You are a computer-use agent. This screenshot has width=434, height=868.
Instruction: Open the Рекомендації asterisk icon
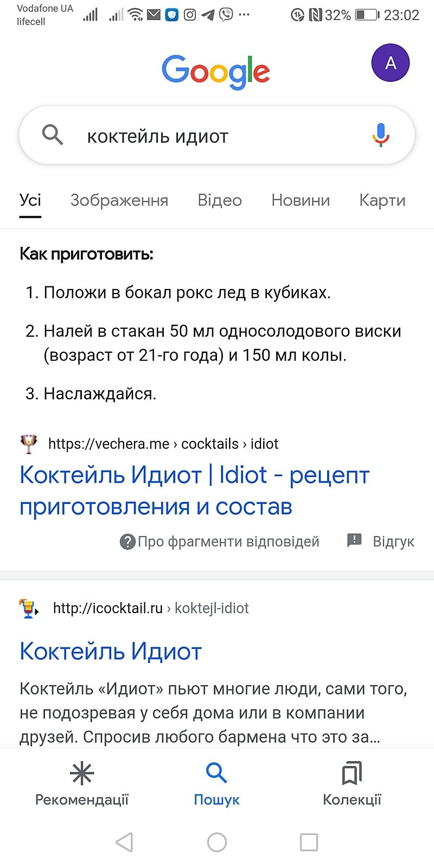[x=82, y=774]
